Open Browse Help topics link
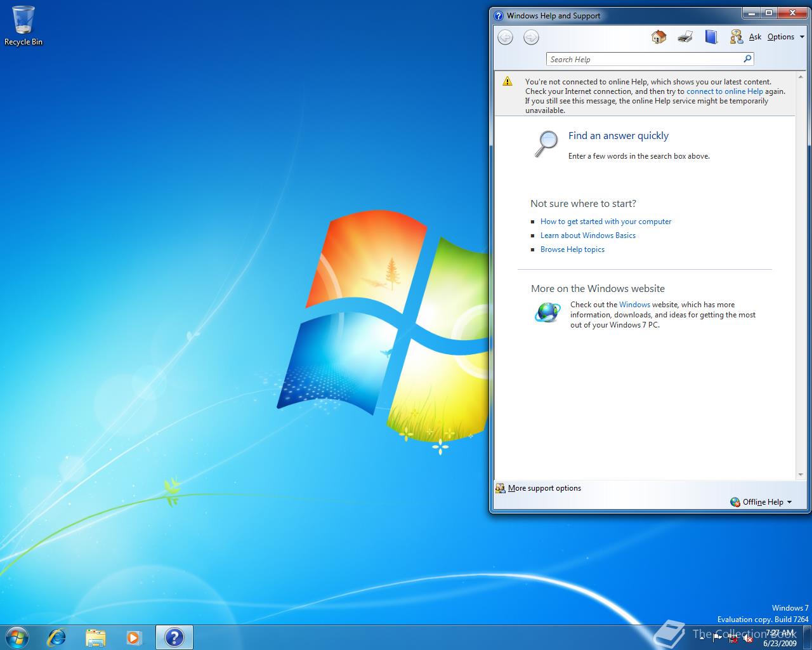Screen dimensions: 812x650 point(572,249)
